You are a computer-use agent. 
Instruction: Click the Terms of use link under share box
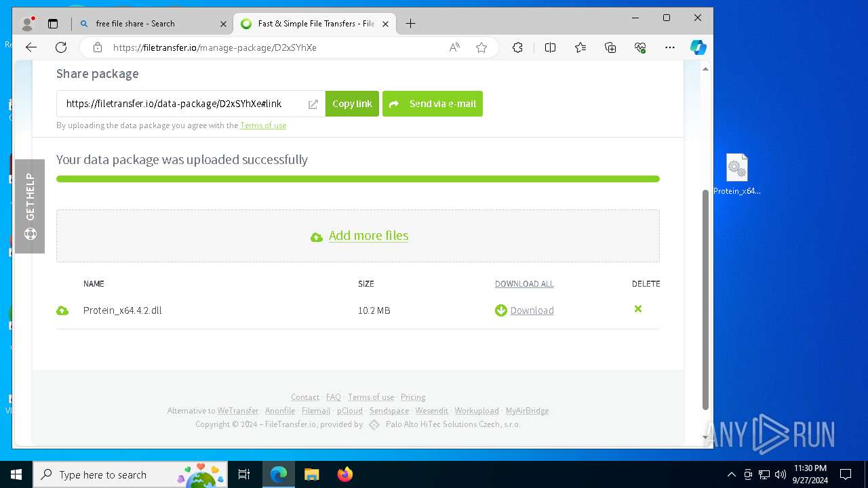coord(263,125)
